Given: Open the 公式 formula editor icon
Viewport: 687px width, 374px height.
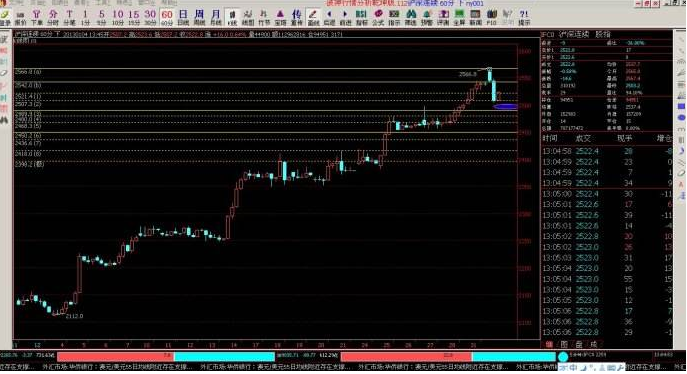Looking at the screenshot, I should (x=378, y=18).
